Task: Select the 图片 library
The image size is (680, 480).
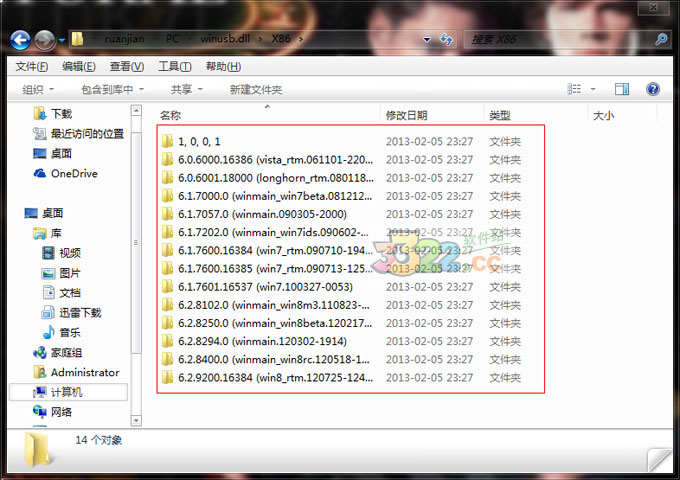Action: 61,273
